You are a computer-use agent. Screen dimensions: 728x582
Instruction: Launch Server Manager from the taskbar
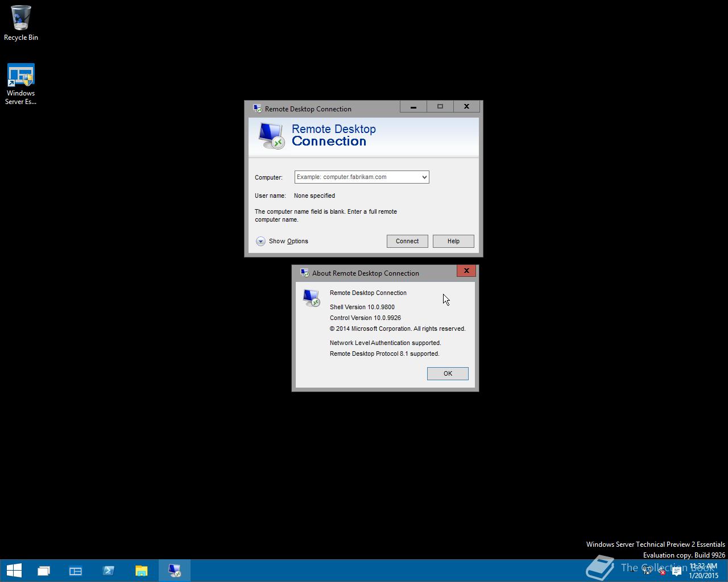pos(76,571)
